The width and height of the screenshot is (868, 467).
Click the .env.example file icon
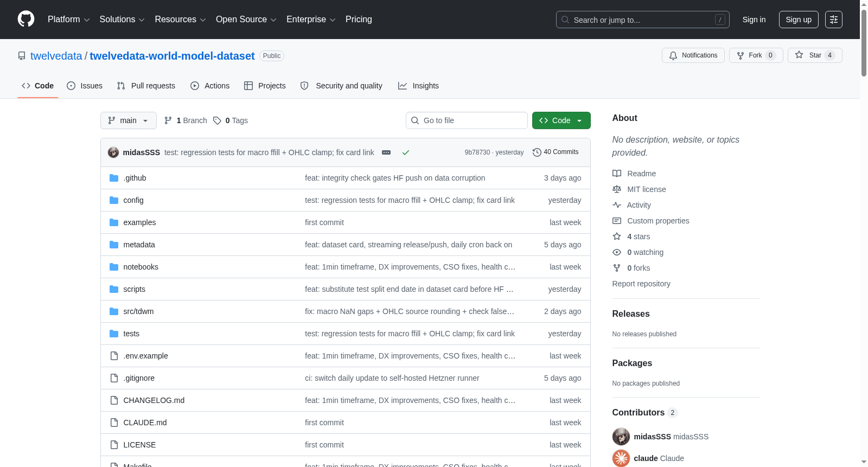click(114, 356)
